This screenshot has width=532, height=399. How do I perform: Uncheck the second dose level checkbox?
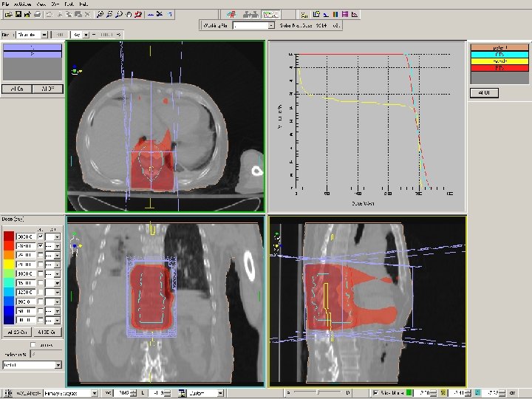point(41,245)
